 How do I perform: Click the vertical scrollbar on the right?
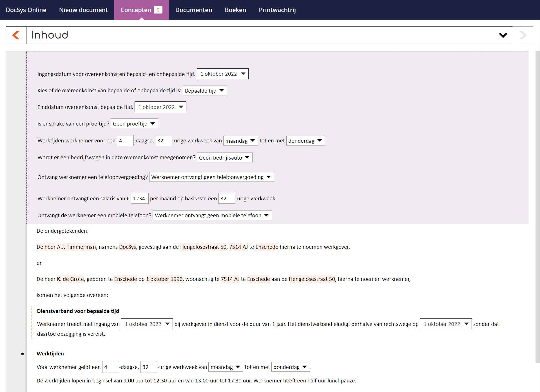point(537,197)
